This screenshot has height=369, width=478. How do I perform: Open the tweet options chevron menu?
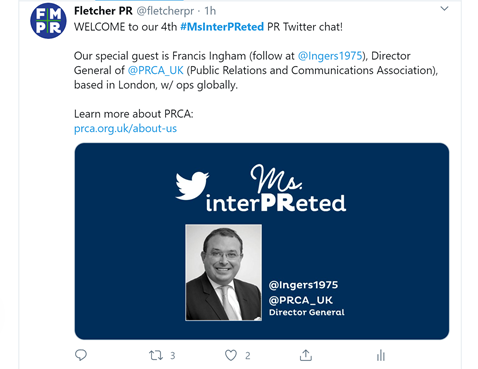[444, 9]
